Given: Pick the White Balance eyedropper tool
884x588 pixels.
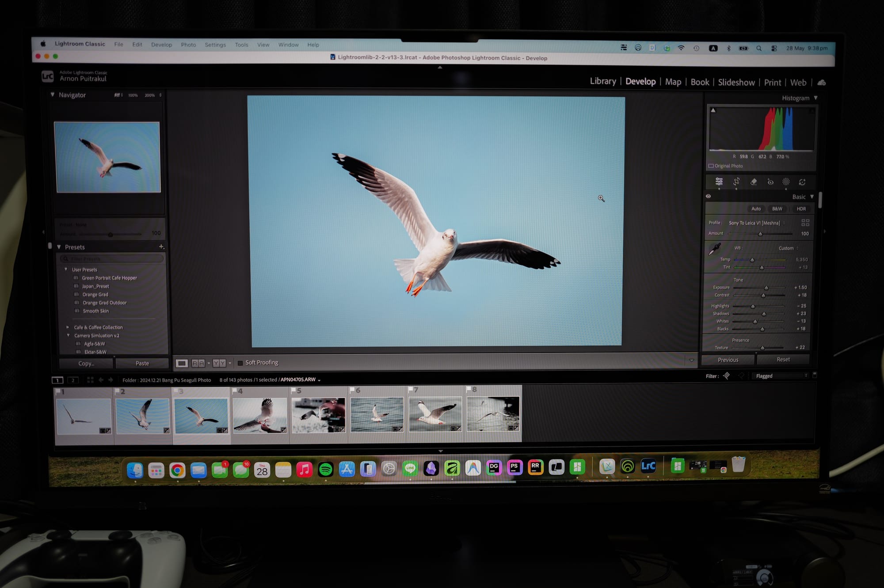Looking at the screenshot, I should click(x=715, y=249).
